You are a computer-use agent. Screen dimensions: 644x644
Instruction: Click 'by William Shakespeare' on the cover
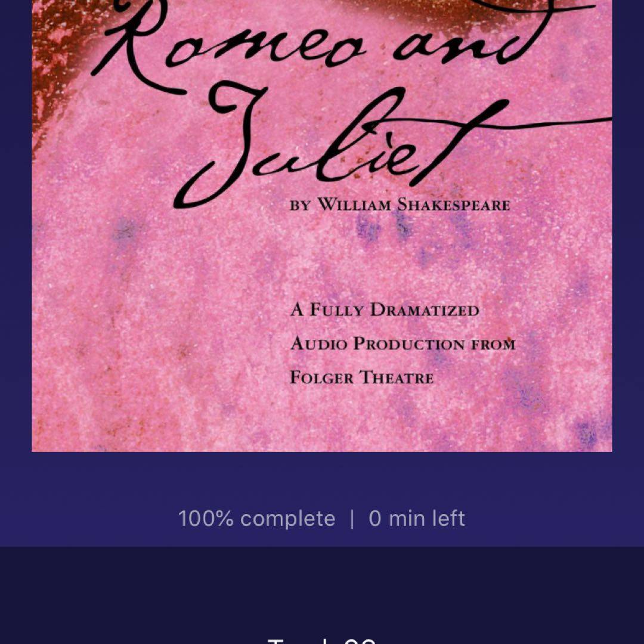pyautogui.click(x=400, y=205)
